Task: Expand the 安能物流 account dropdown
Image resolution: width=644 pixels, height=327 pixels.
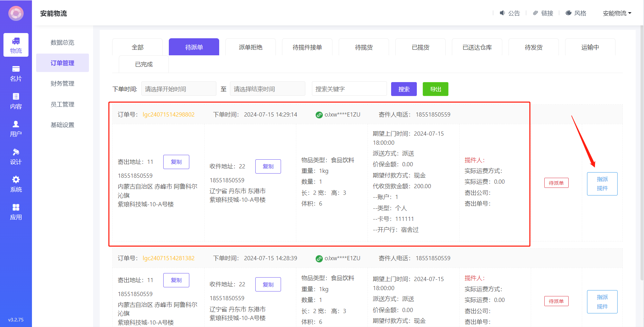Action: coord(617,13)
